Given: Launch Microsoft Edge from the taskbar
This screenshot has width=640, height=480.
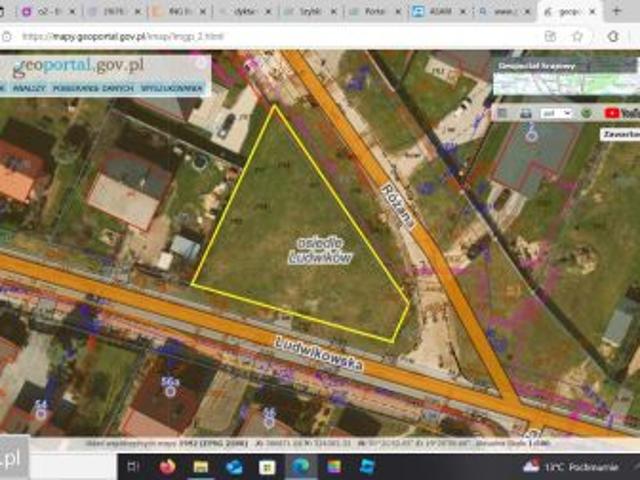Looking at the screenshot, I should (300, 466).
